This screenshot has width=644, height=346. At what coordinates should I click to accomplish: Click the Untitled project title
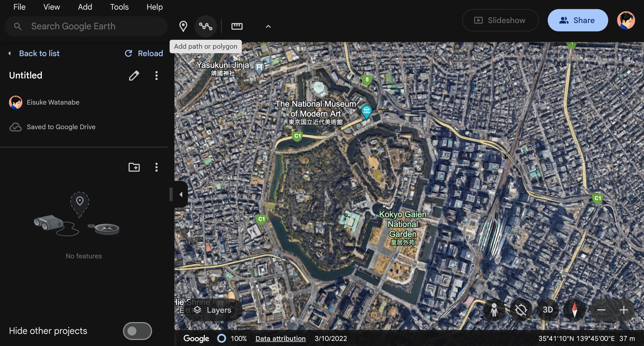pos(26,76)
